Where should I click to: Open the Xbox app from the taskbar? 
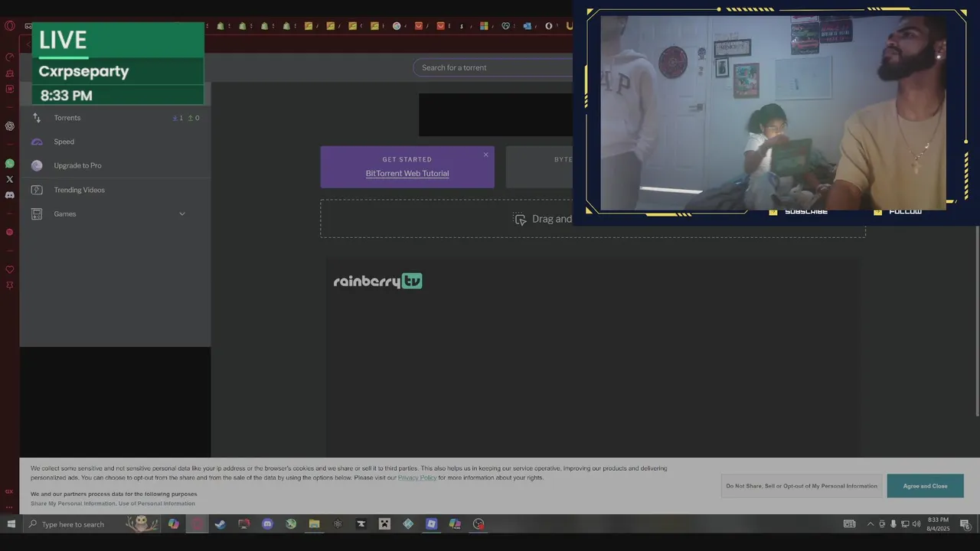pos(291,524)
